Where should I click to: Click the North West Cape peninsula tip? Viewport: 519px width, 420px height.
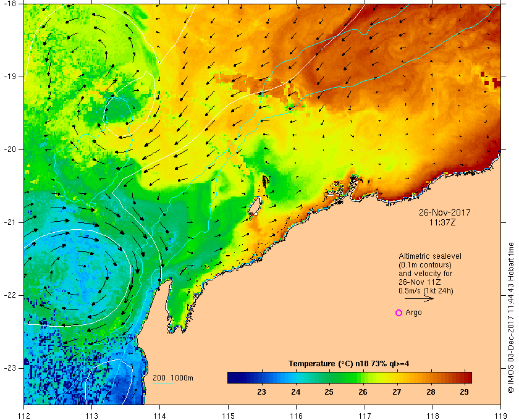pos(171,281)
